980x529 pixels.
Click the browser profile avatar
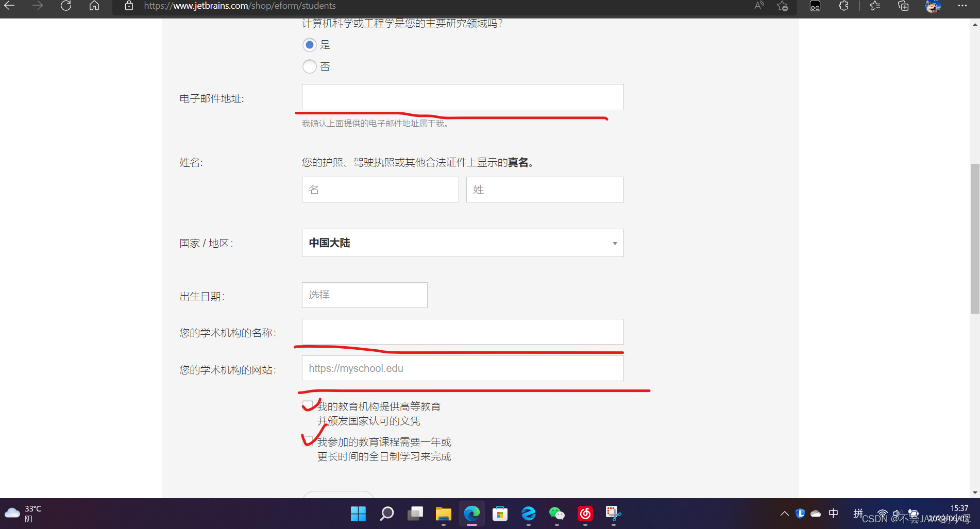tap(933, 7)
